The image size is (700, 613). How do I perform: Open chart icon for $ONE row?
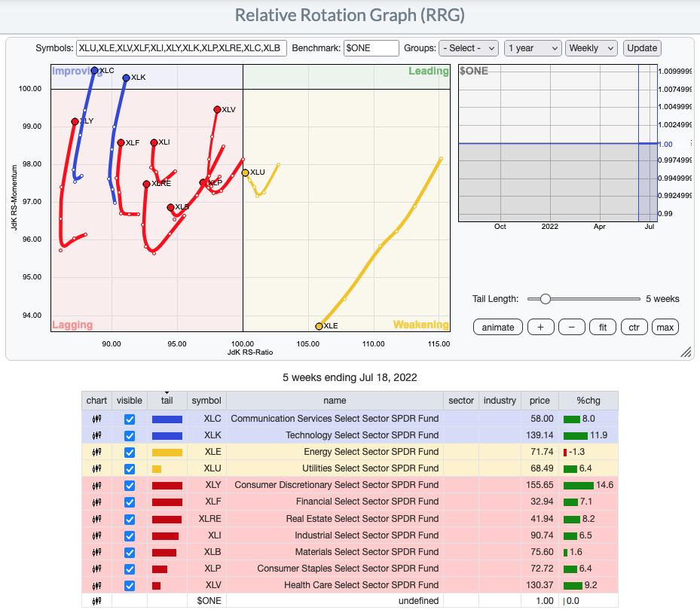pos(96,602)
